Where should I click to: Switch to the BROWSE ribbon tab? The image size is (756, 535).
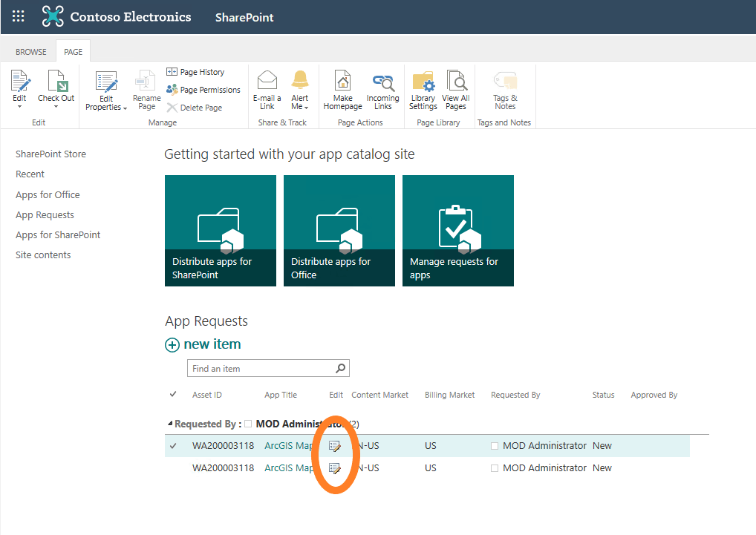point(31,52)
